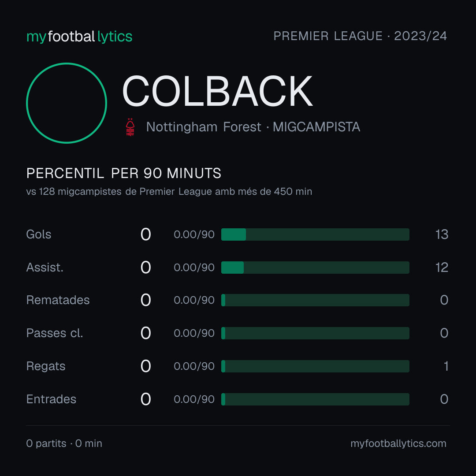Click the COLBACK player name heading
The image size is (476, 476).
[x=217, y=91]
